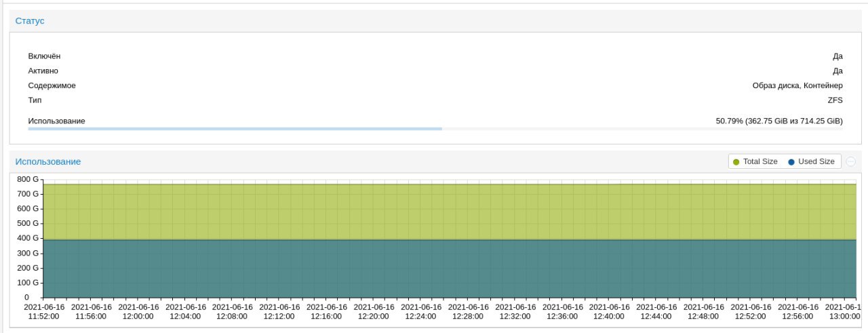Click the 12:04:00 time axis label
This screenshot has height=333, width=868.
point(185,311)
